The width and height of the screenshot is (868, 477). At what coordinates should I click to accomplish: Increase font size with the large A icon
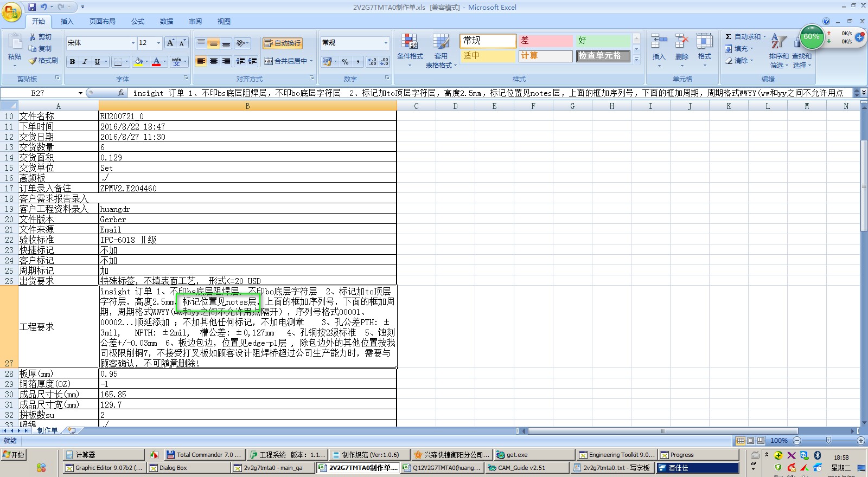click(x=170, y=43)
